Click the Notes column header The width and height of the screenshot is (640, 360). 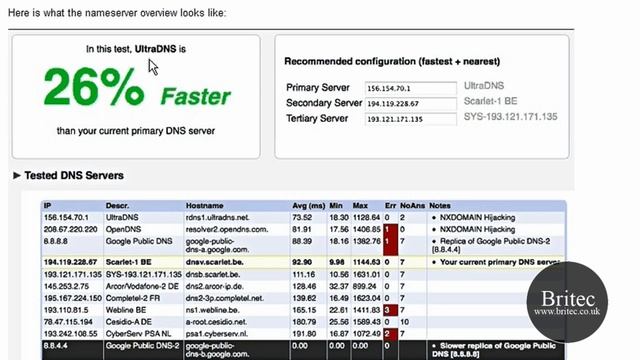(x=440, y=206)
